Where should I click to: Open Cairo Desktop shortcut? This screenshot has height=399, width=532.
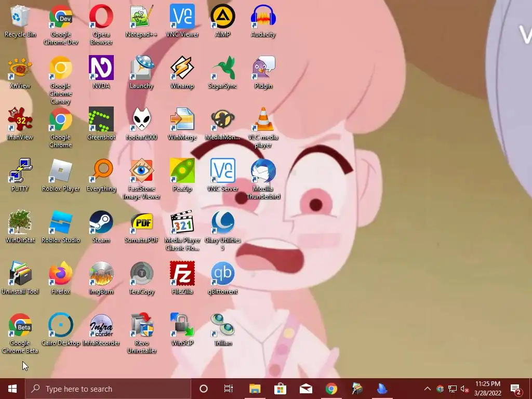pos(61,329)
